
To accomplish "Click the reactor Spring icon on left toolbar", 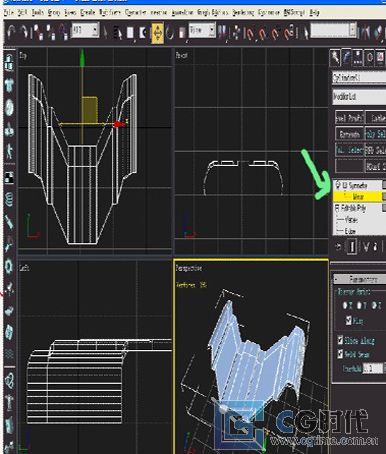I will 9,199.
